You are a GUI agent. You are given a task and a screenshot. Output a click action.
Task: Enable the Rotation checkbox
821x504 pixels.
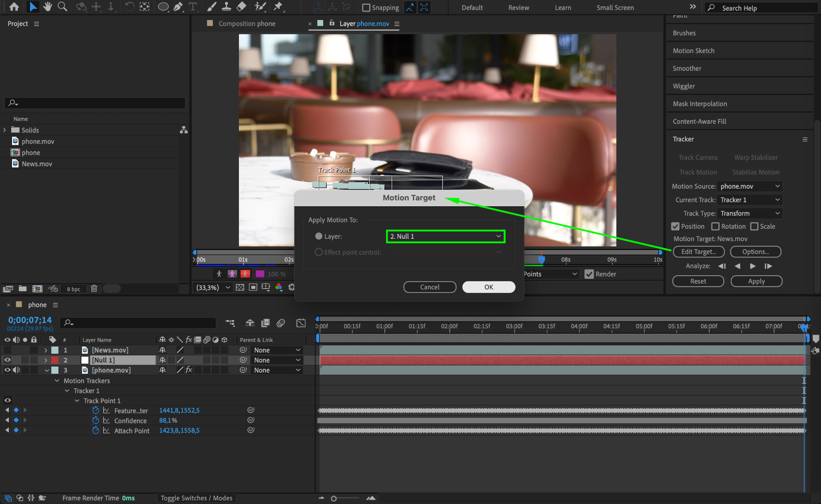[x=716, y=226]
